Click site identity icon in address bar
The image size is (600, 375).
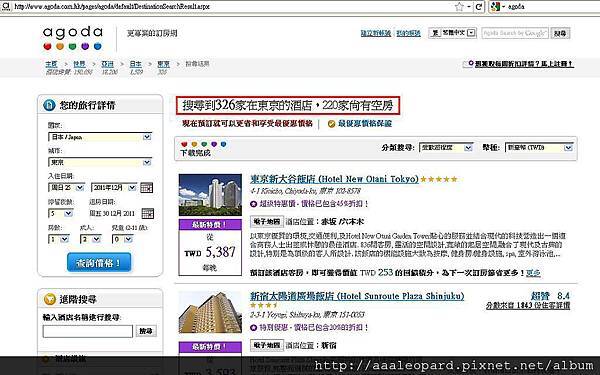tap(5, 7)
